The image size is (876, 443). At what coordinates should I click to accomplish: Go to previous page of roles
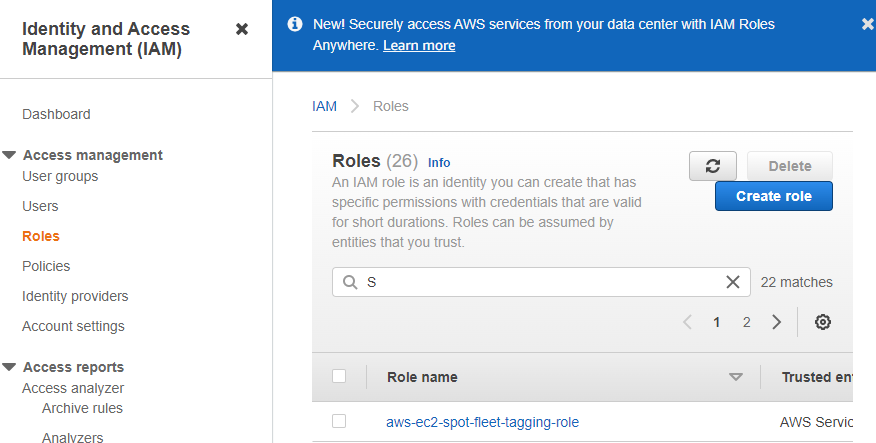[687, 322]
